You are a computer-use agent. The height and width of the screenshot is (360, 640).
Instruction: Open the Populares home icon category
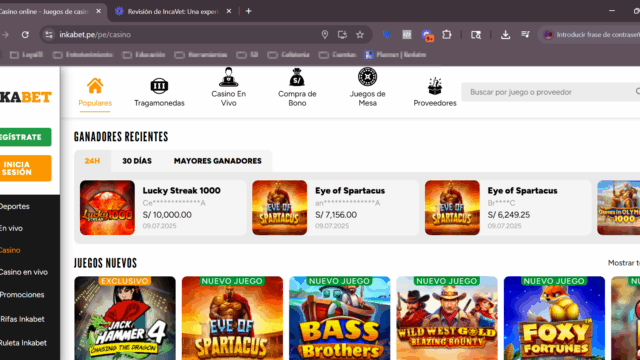(95, 86)
